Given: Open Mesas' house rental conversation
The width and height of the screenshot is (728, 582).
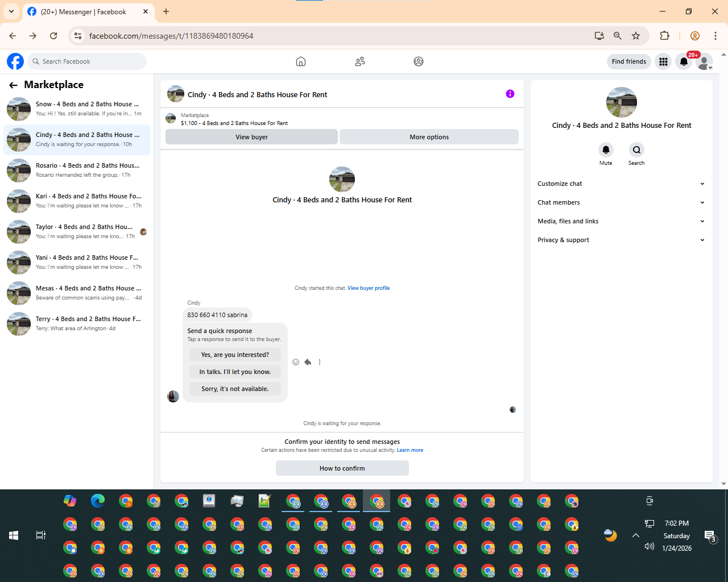Looking at the screenshot, I should 77,293.
